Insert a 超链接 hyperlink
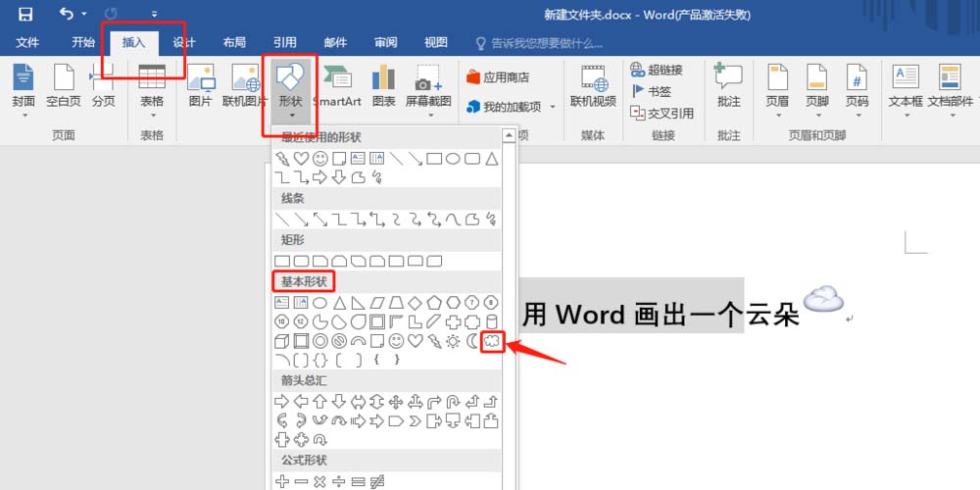The height and width of the screenshot is (490, 980). point(657,70)
